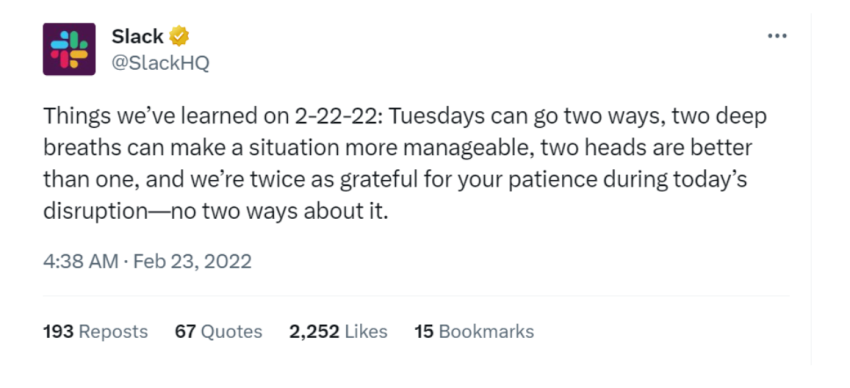The image size is (850, 388).
Task: Visit the @SlackHQ handle
Action: [x=160, y=63]
